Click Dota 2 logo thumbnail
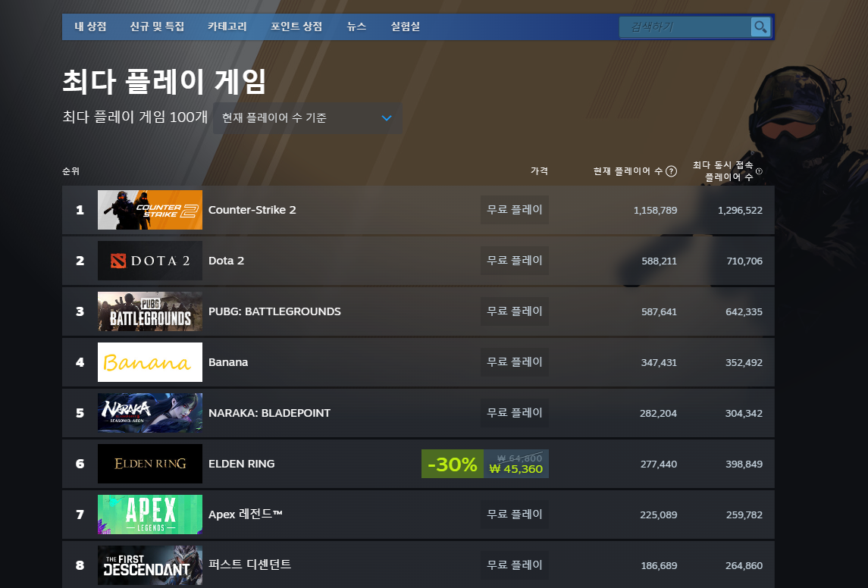 150,261
